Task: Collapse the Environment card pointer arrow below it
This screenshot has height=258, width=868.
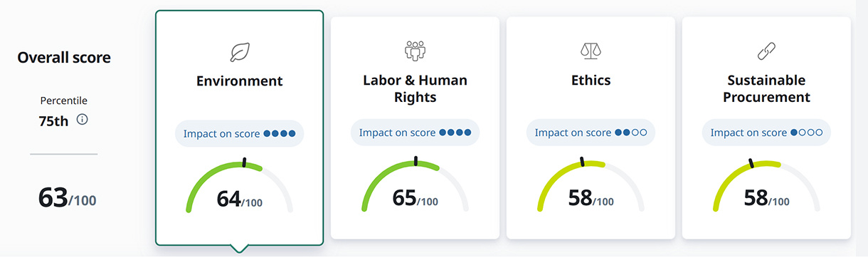Action: click(240, 248)
